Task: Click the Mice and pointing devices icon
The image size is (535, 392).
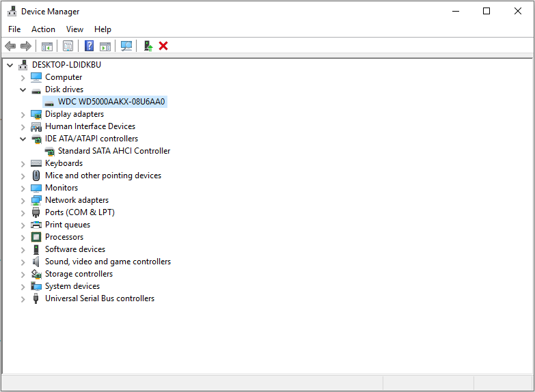Action: (36, 176)
